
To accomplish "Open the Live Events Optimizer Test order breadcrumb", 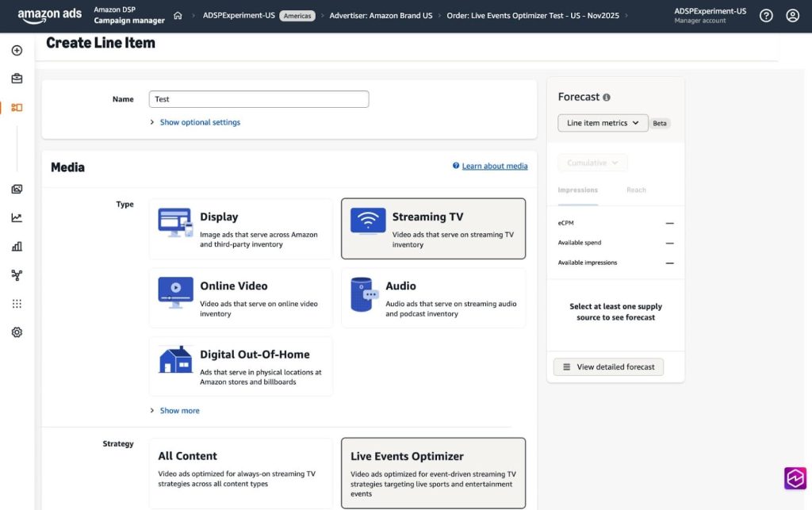I will tap(533, 16).
